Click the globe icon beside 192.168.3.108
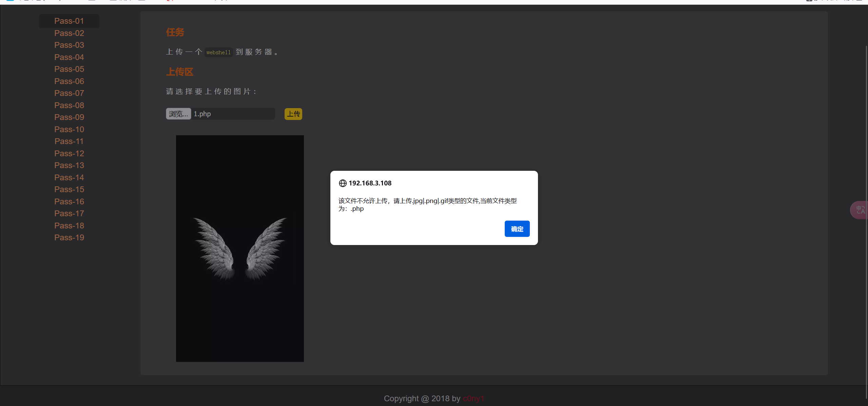This screenshot has height=406, width=868. coord(343,183)
